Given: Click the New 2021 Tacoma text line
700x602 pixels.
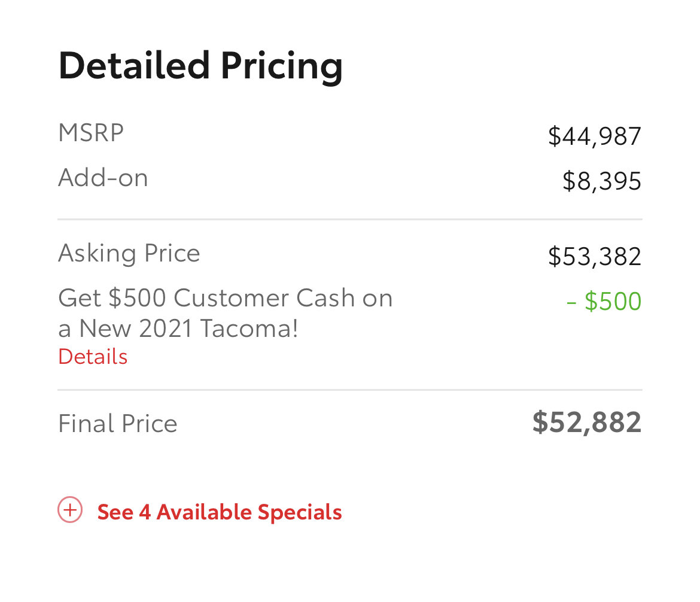Looking at the screenshot, I should tap(178, 329).
